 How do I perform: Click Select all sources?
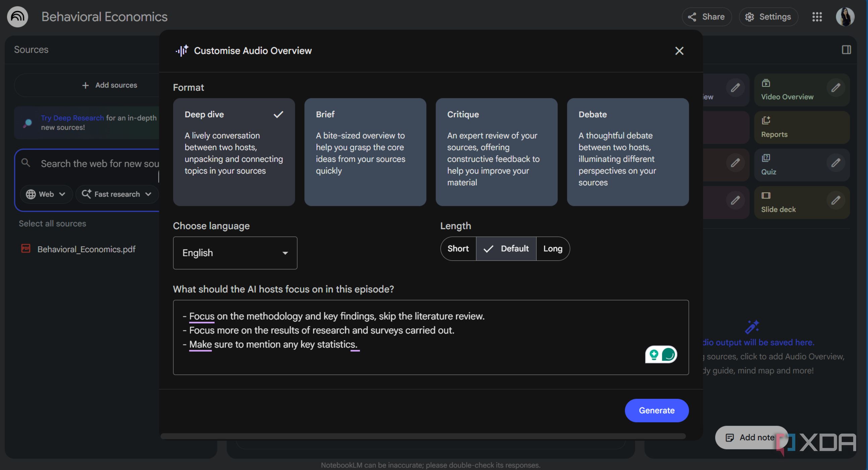point(52,224)
